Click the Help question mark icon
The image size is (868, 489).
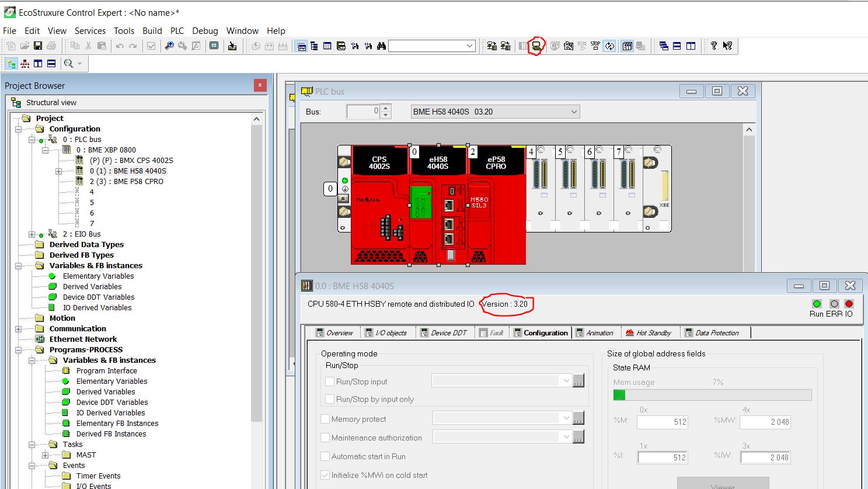pos(713,46)
